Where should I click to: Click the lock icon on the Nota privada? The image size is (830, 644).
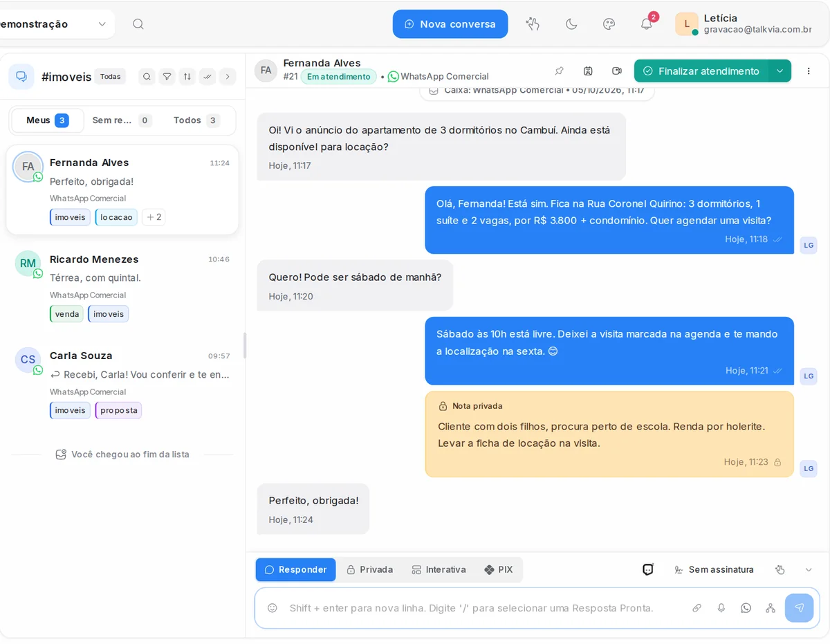coord(443,406)
